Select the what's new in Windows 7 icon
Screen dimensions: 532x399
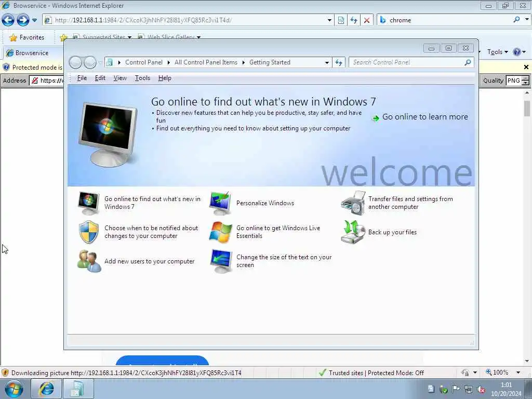click(x=88, y=203)
